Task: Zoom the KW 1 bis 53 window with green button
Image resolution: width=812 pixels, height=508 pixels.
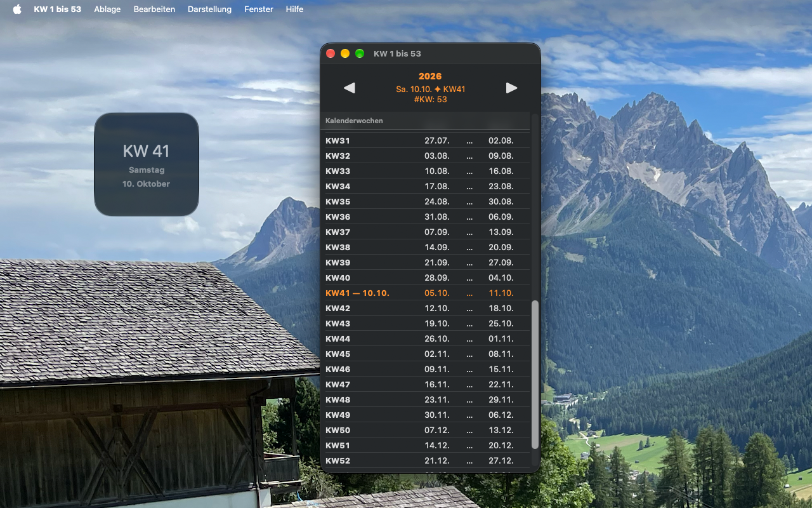Action: pos(360,53)
